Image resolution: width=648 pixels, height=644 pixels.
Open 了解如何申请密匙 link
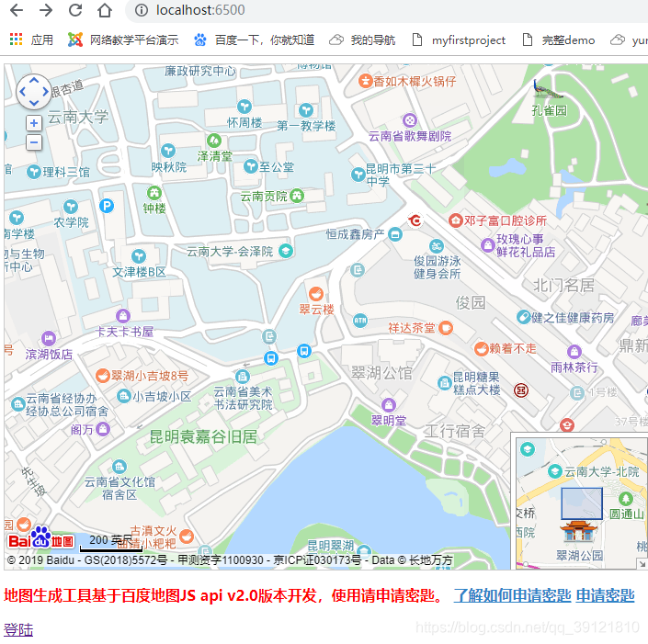(x=512, y=595)
